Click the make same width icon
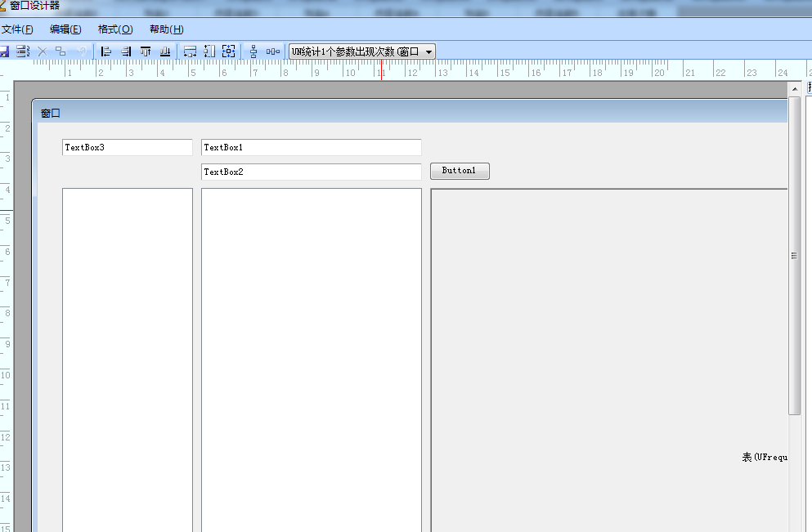Image resolution: width=812 pixels, height=532 pixels. pos(190,51)
